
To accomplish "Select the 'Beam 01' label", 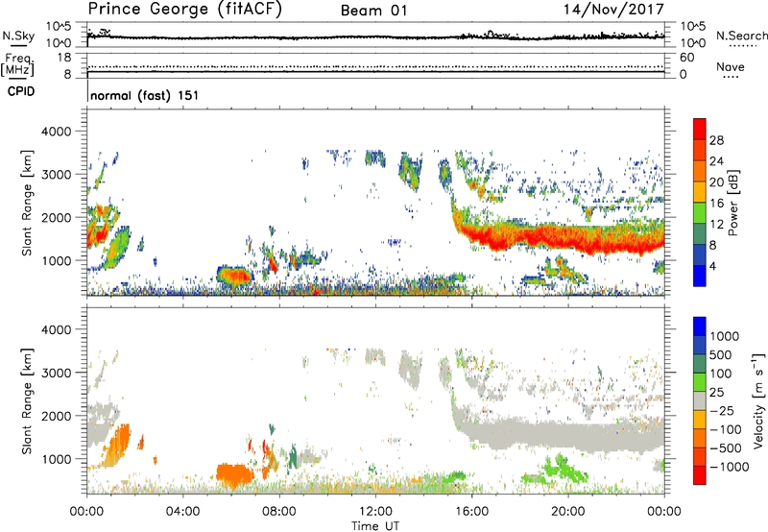I will tap(373, 11).
